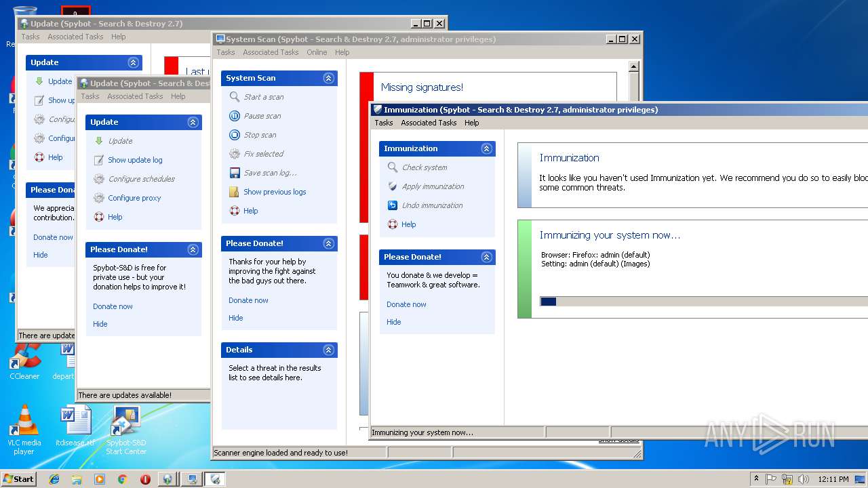Open Chrome from the taskbar
Image resolution: width=868 pixels, height=488 pixels.
tap(122, 479)
